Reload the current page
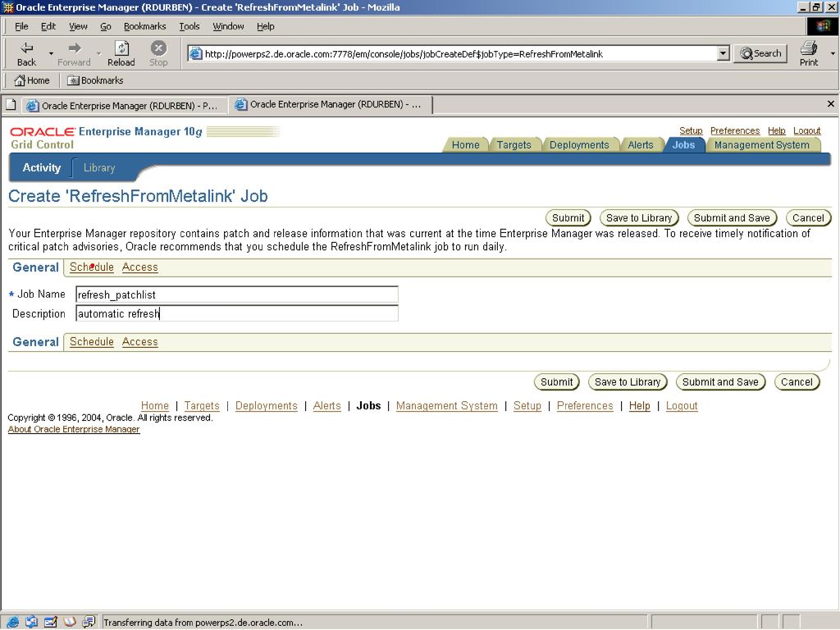 point(121,54)
